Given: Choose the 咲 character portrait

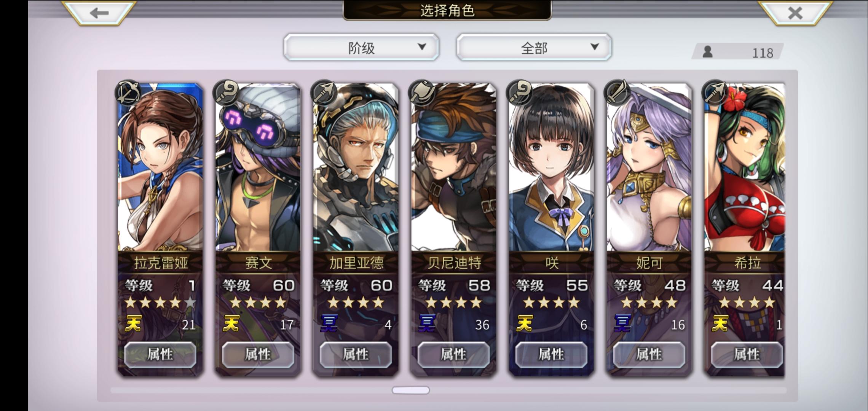Looking at the screenshot, I should (x=551, y=167).
